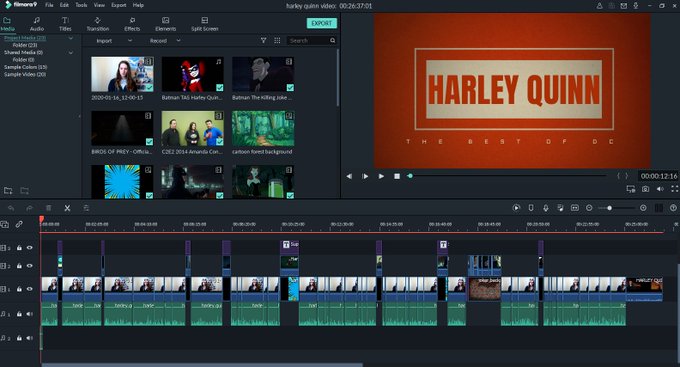Open the Tools menu
680x367 pixels.
[x=81, y=5]
